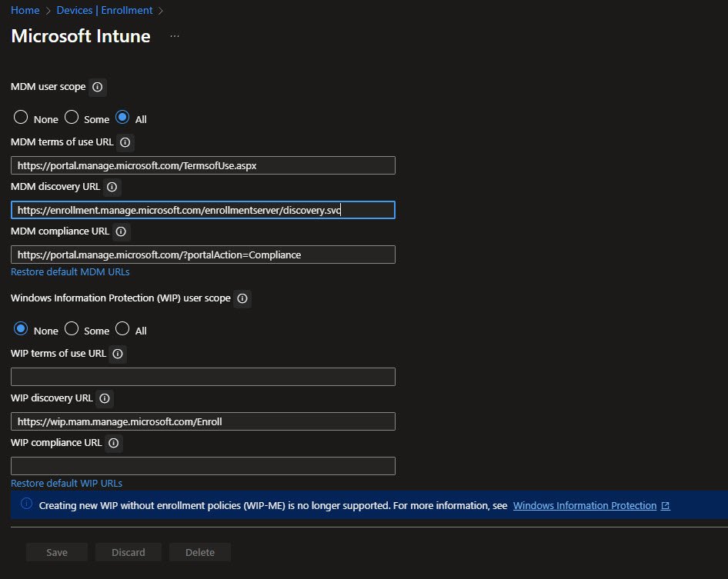This screenshot has height=579, width=728.
Task: Select All for WIP user scope
Action: [122, 330]
